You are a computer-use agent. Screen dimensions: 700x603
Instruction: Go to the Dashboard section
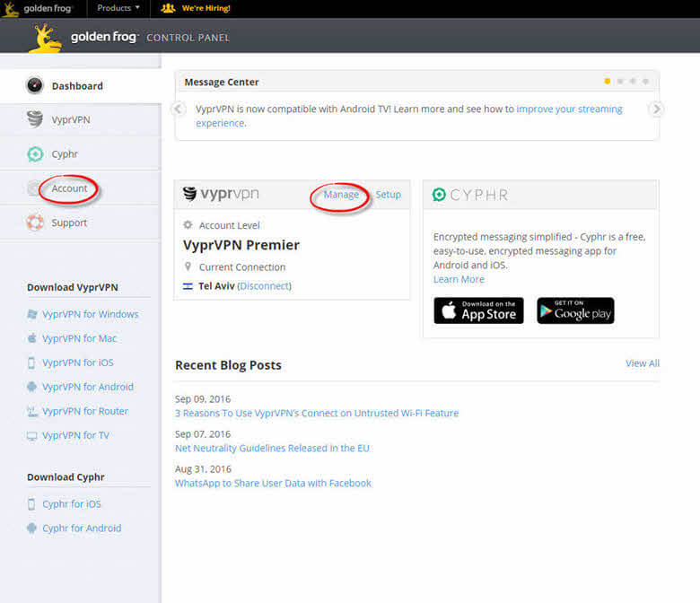click(81, 86)
